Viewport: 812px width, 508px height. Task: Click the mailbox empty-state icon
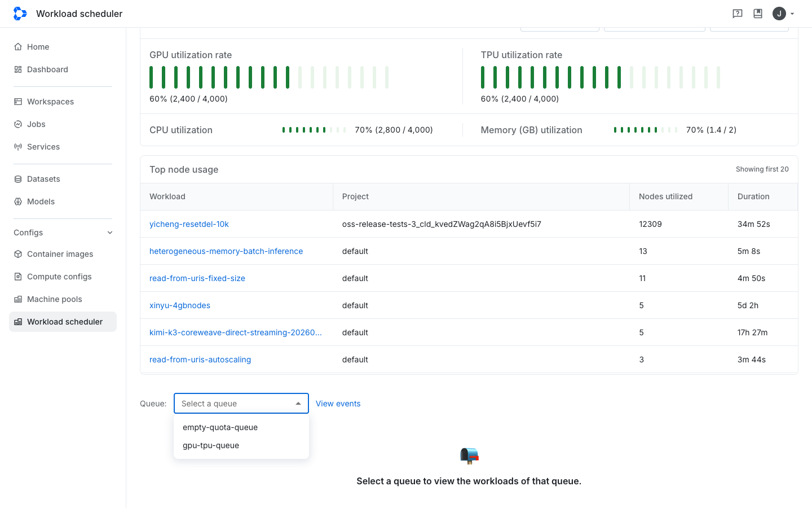coord(469,456)
